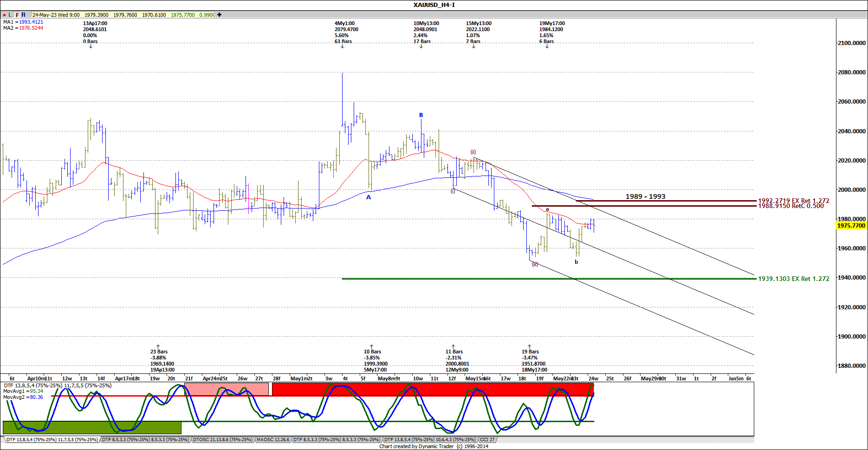The height and width of the screenshot is (450, 868).
Task: Select the small wave label a
Action: pos(547,209)
